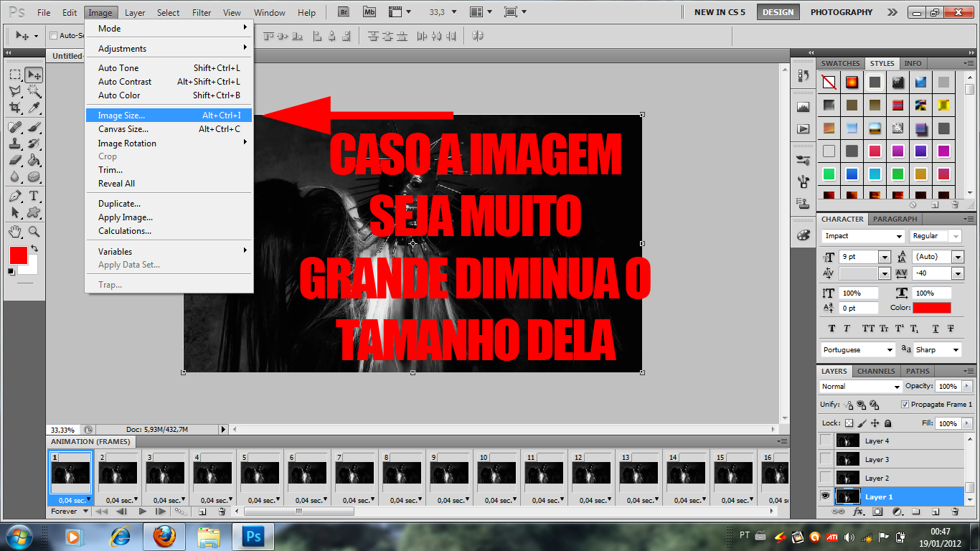Show Layer 4 visibility
Image resolution: width=980 pixels, height=551 pixels.
826,441
